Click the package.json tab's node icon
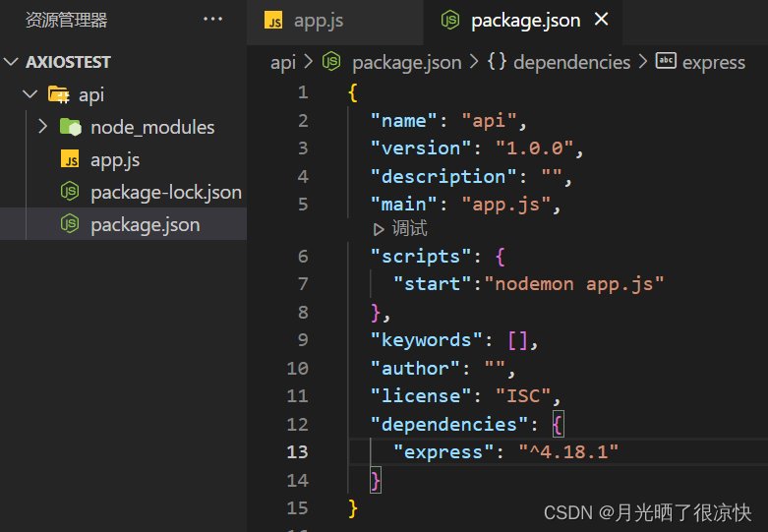The height and width of the screenshot is (532, 768). click(450, 21)
